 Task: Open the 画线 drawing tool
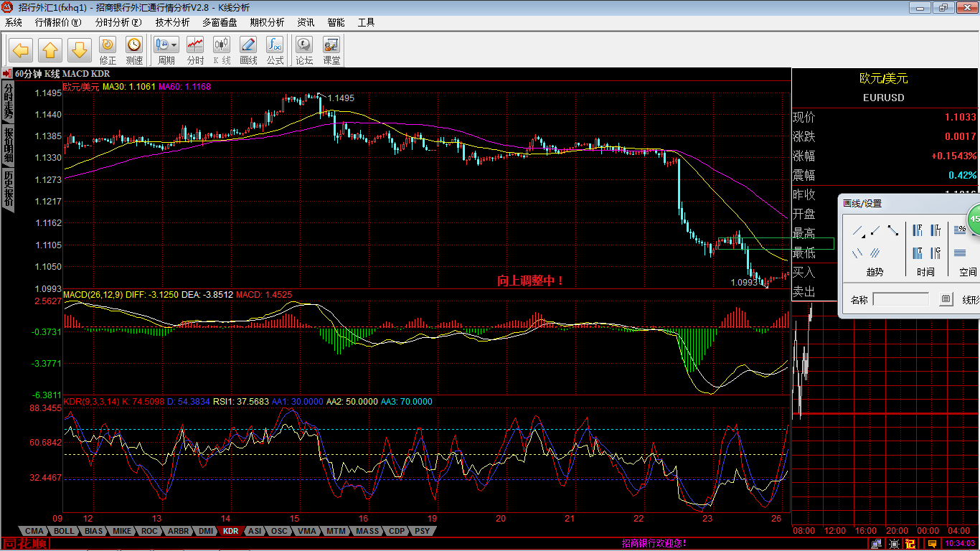248,50
